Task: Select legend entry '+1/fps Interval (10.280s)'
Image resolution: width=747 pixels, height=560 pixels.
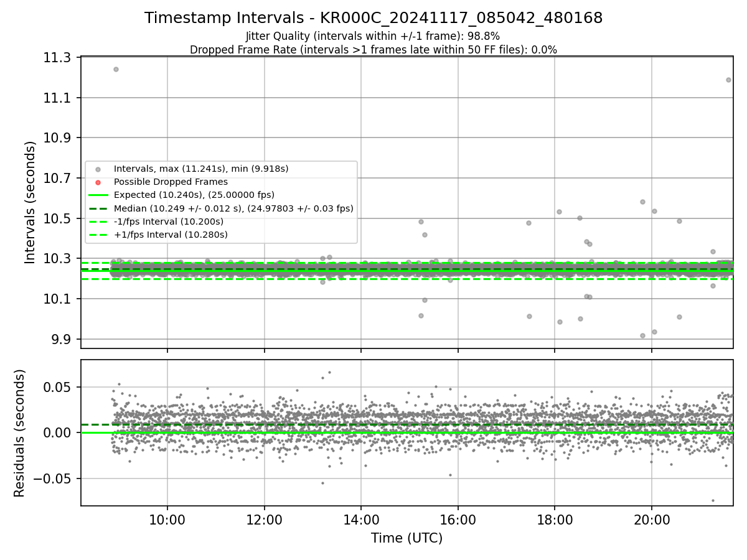Action: (x=171, y=235)
